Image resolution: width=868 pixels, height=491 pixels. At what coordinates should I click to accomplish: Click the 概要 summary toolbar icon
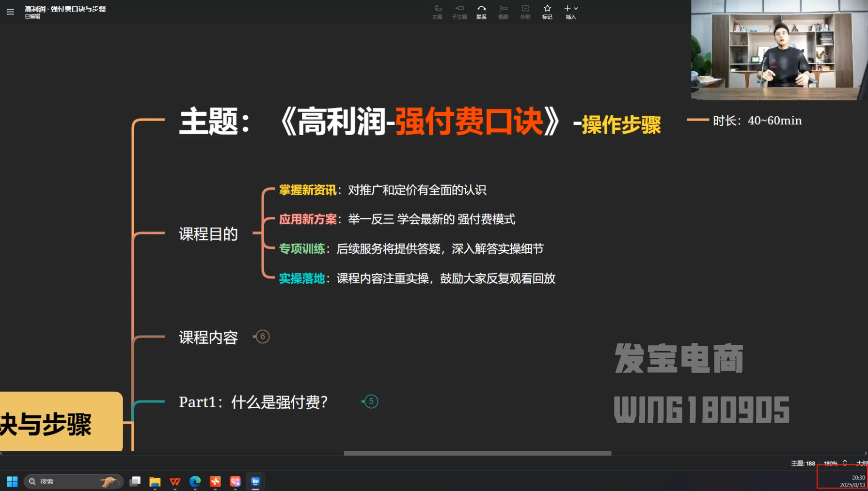(x=504, y=12)
